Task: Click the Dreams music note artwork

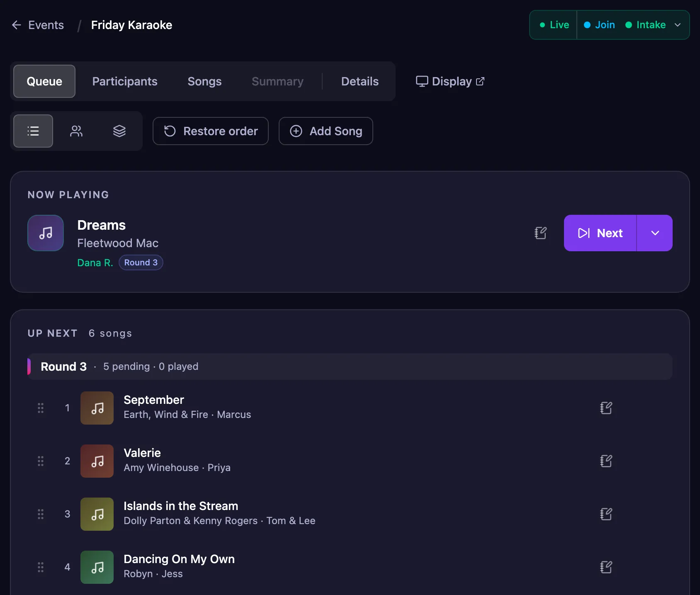Action: [x=46, y=233]
